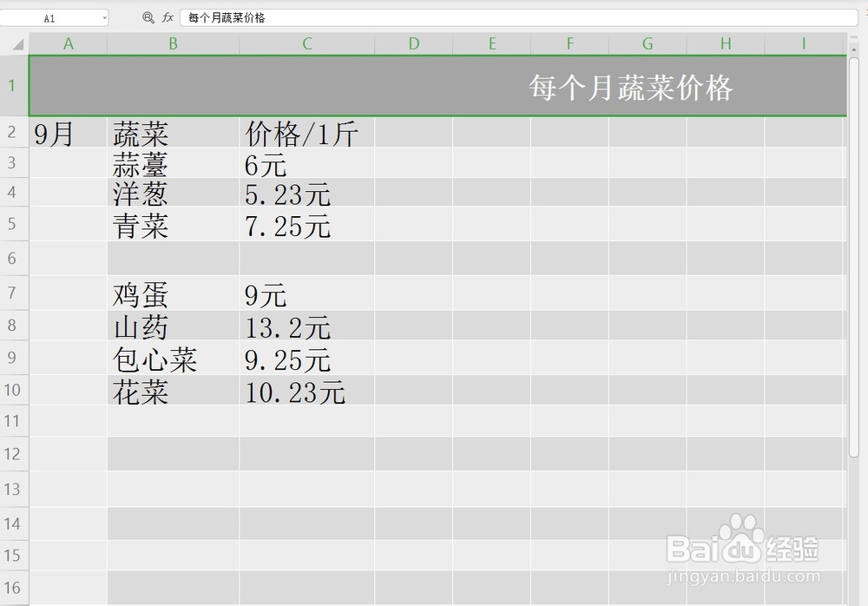868x606 pixels.
Task: Select column H header
Action: (x=726, y=43)
